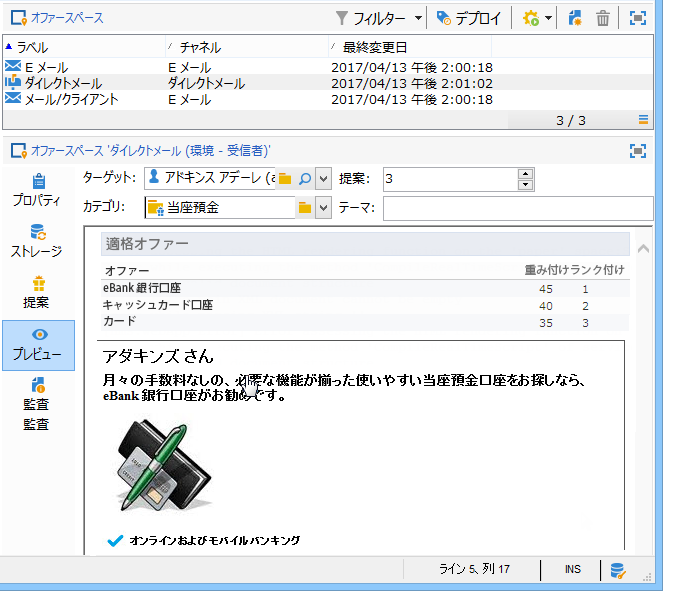Select the ダイレクトメール list row
Viewport: 677px width, 593px height.
tap(328, 83)
